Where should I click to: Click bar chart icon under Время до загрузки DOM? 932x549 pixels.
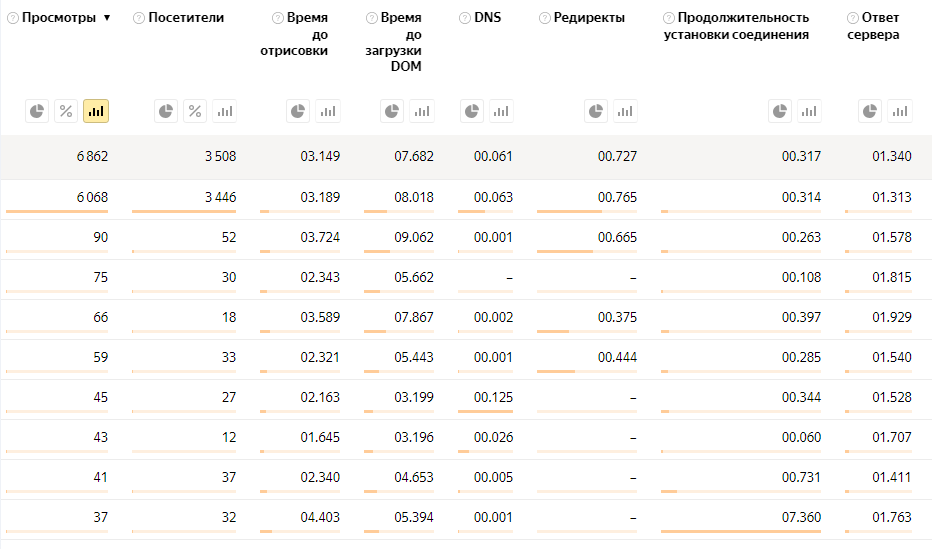pyautogui.click(x=423, y=111)
